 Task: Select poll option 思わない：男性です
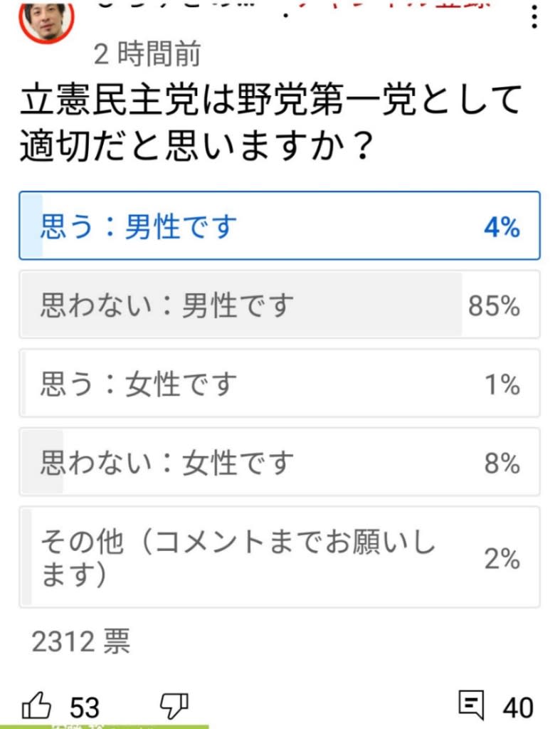coord(280,305)
